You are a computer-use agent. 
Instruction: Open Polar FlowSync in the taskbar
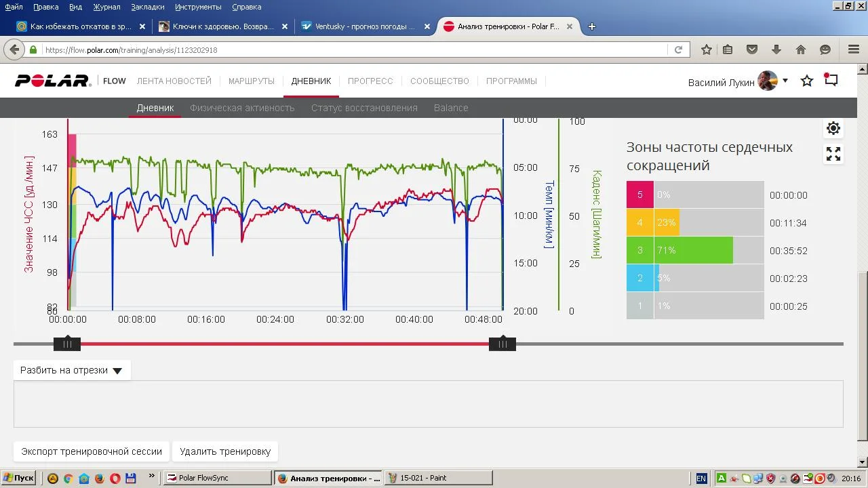pyautogui.click(x=217, y=478)
